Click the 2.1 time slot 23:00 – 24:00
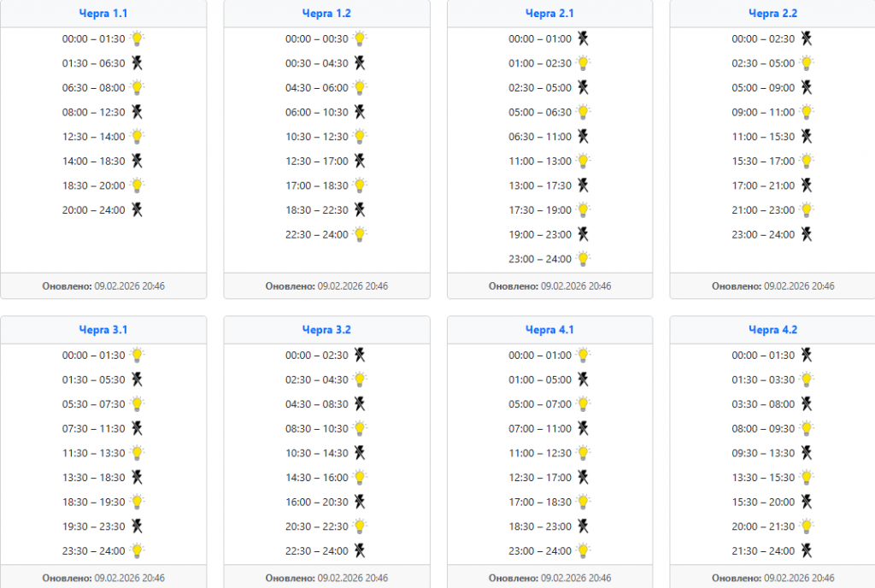The height and width of the screenshot is (588, 875). pos(540,259)
